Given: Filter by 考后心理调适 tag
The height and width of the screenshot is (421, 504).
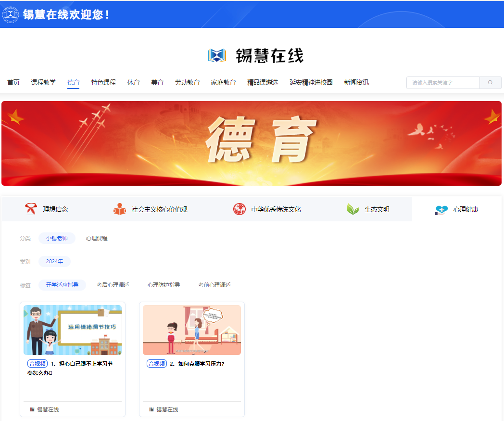Looking at the screenshot, I should coord(113,285).
